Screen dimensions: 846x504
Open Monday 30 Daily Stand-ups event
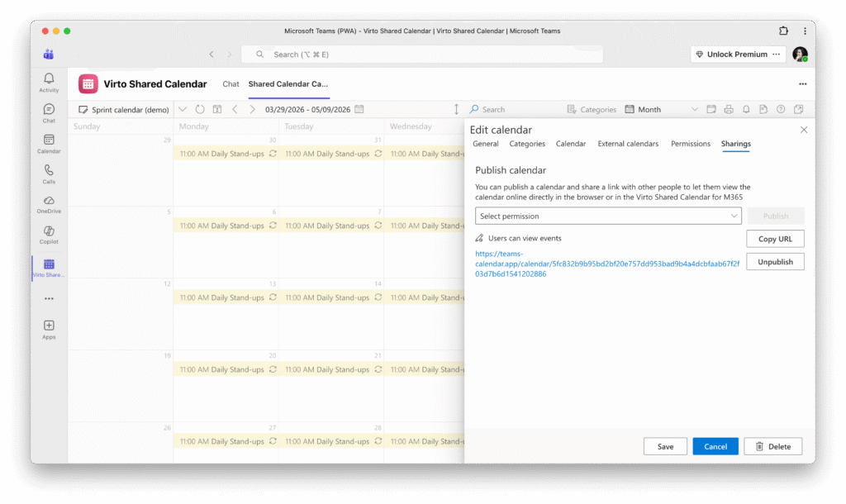226,154
